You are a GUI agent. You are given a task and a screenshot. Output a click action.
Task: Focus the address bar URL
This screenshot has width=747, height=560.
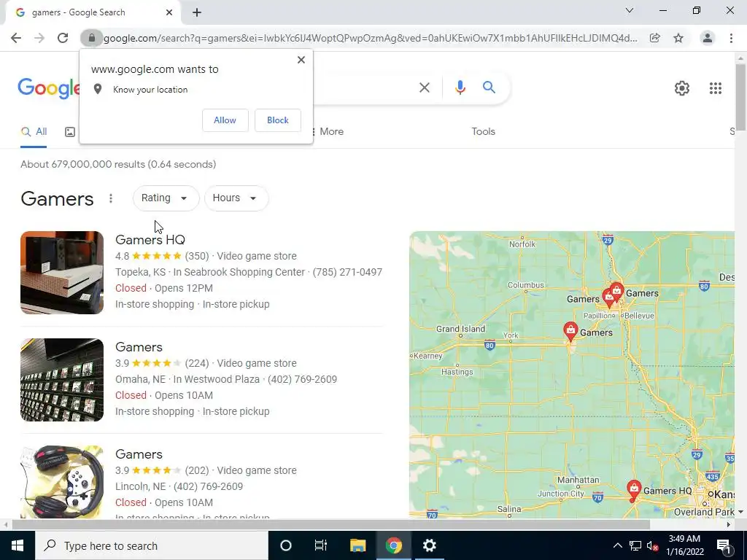[x=370, y=38]
